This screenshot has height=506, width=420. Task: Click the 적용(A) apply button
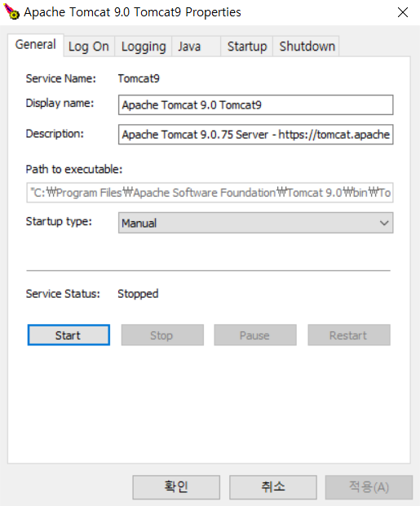[x=369, y=487]
